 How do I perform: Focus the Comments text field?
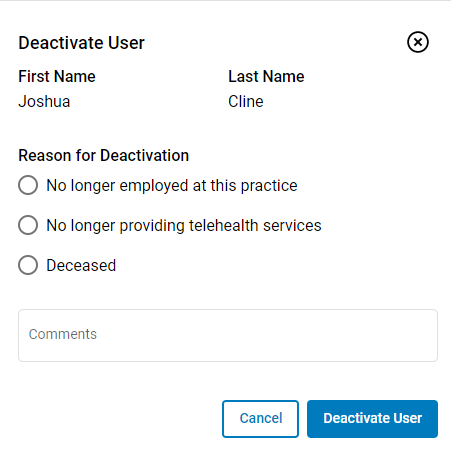228,335
